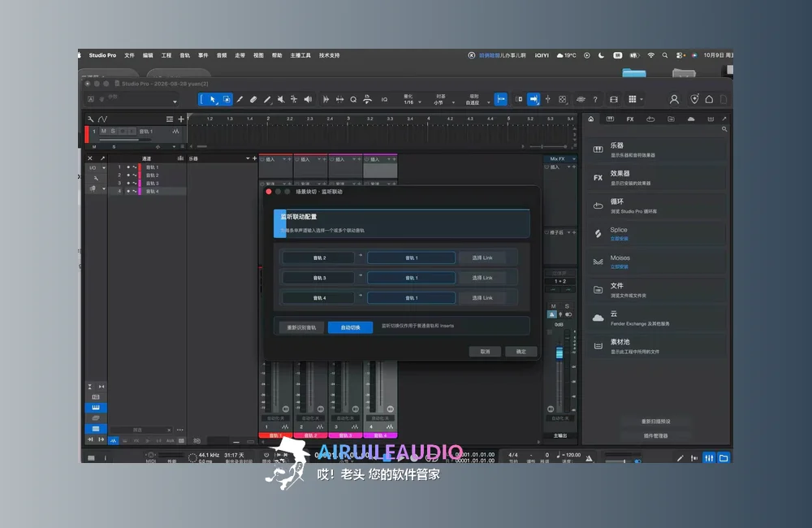
Task: Mute track 音轨 1 with M button
Action: click(104, 131)
